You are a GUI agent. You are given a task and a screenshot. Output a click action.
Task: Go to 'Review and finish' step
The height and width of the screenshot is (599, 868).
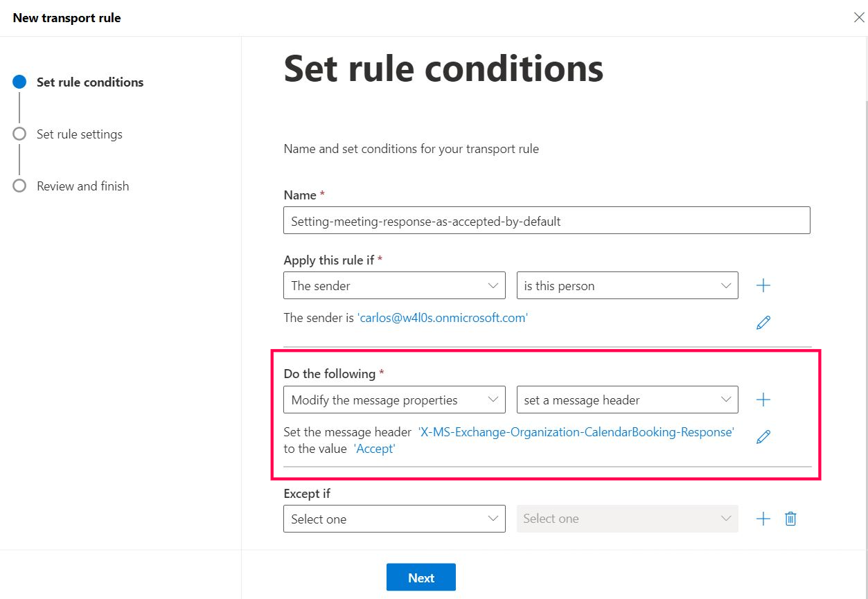coord(82,186)
